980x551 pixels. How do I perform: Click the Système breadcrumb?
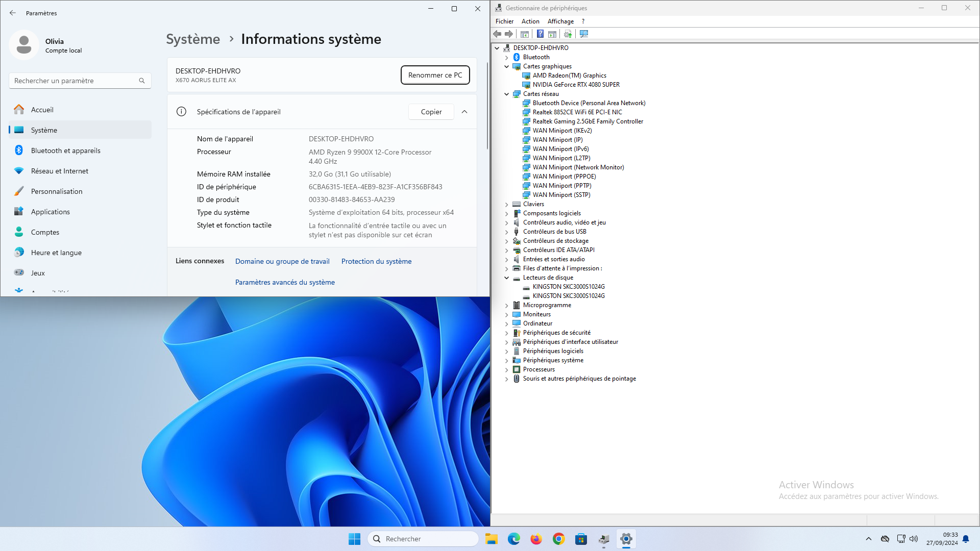(x=193, y=39)
